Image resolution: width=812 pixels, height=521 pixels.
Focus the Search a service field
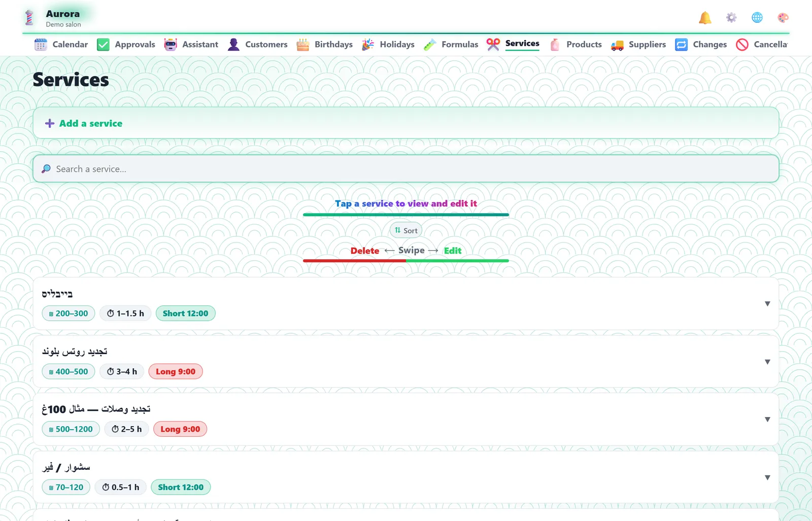pos(405,168)
